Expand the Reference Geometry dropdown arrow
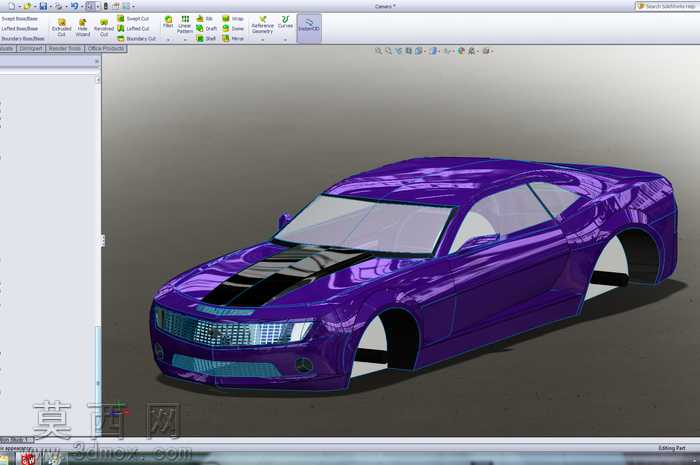This screenshot has height=465, width=700. pyautogui.click(x=262, y=40)
